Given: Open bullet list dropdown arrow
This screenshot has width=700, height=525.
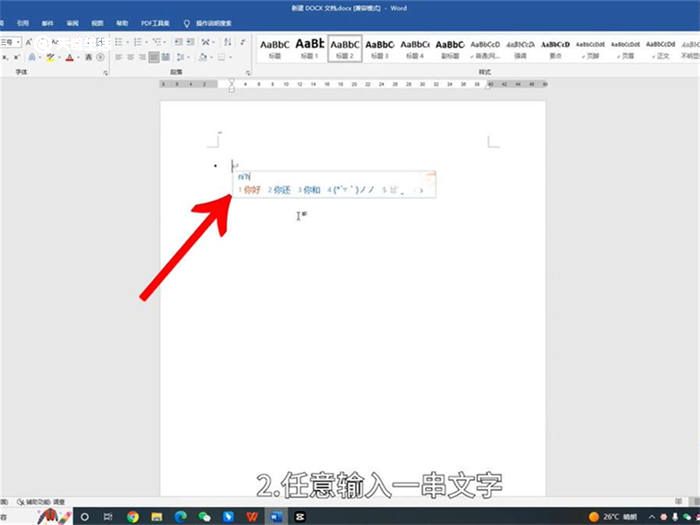Looking at the screenshot, I should (127, 42).
